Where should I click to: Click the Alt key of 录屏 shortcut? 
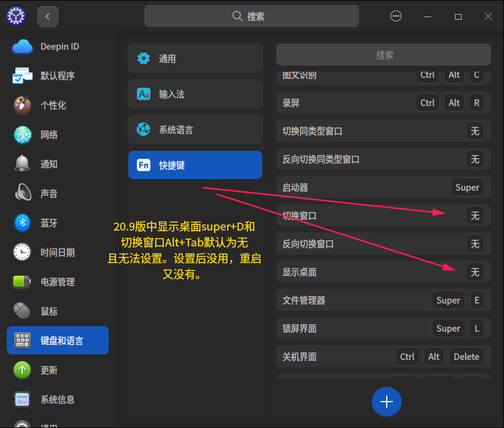(454, 103)
